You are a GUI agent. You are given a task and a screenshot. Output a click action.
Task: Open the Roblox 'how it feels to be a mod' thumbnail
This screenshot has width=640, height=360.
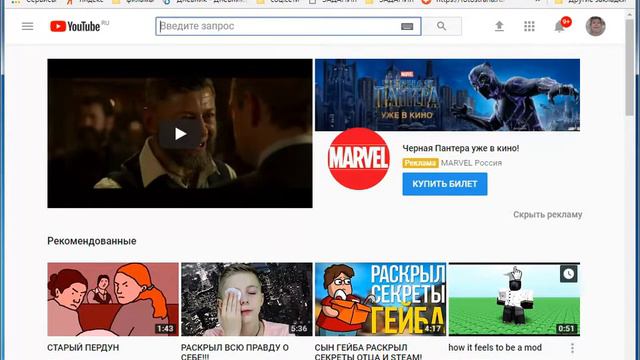514,299
